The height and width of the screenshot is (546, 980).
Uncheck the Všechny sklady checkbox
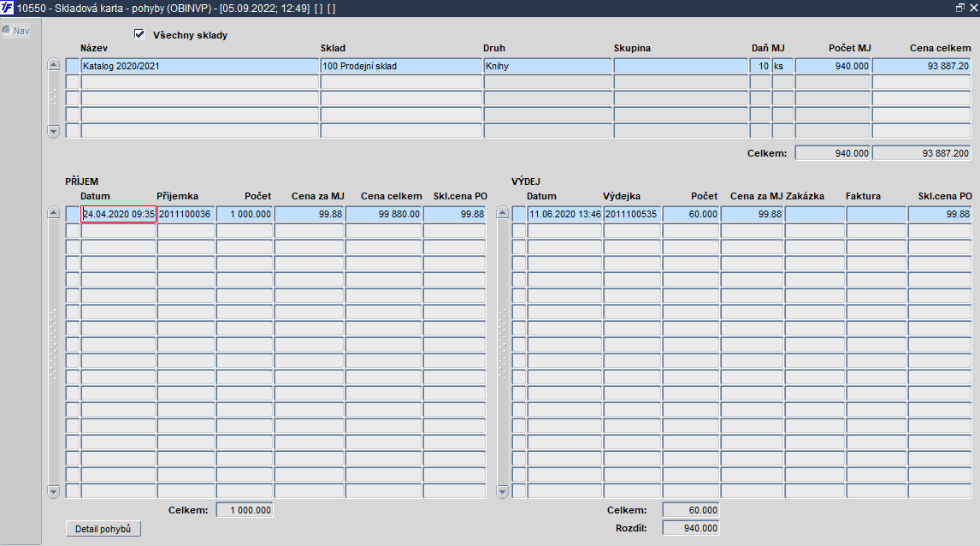(x=139, y=34)
